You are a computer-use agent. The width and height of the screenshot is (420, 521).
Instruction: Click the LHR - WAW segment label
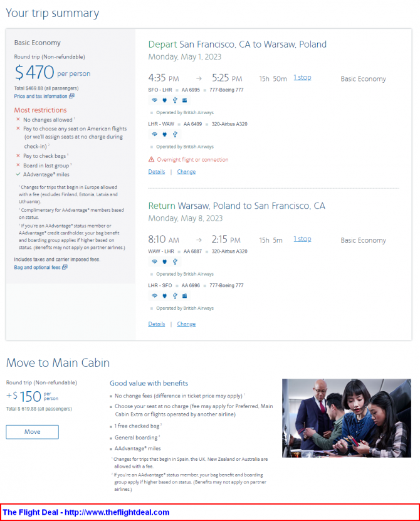(161, 124)
